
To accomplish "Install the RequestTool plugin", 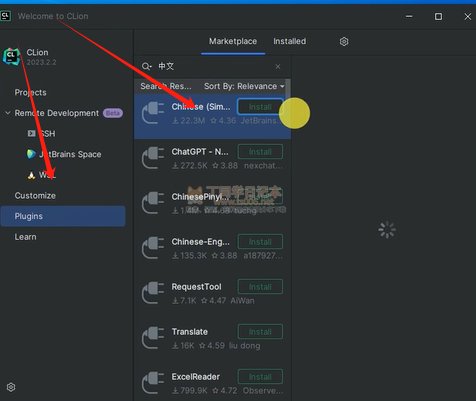I will (260, 287).
